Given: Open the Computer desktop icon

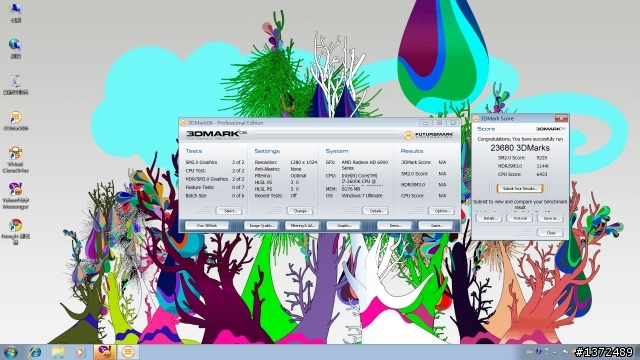Looking at the screenshot, I should 15,12.
